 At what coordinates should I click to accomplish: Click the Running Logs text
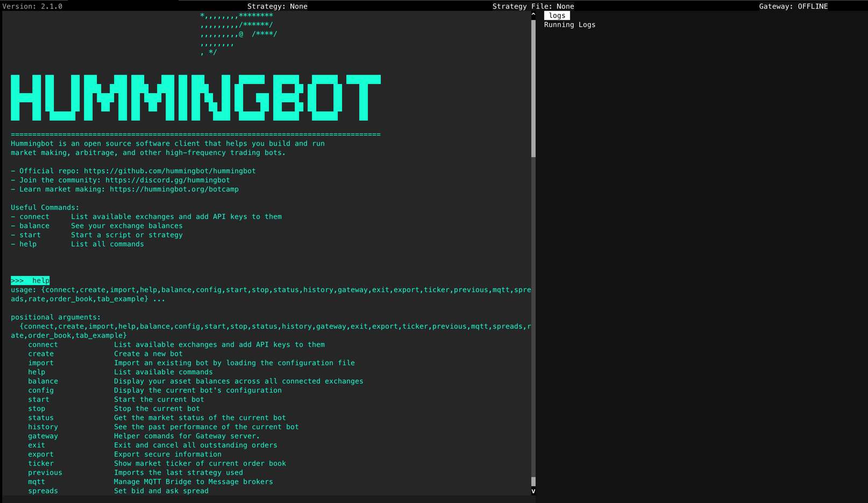[x=570, y=25]
